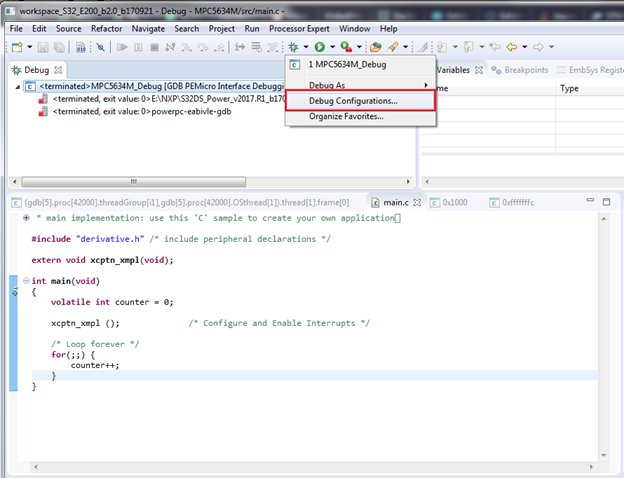Open the File menu

tap(16, 29)
